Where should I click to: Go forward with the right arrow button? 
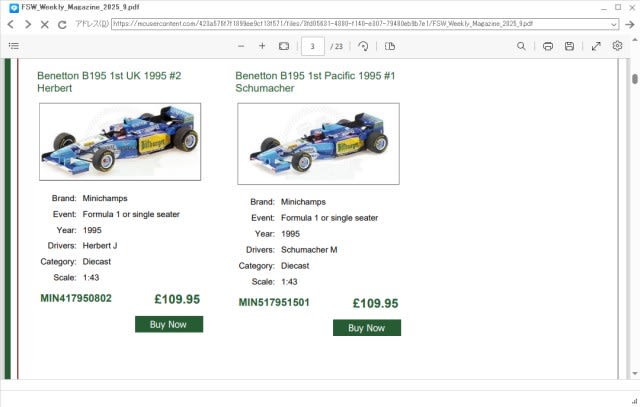click(x=28, y=24)
